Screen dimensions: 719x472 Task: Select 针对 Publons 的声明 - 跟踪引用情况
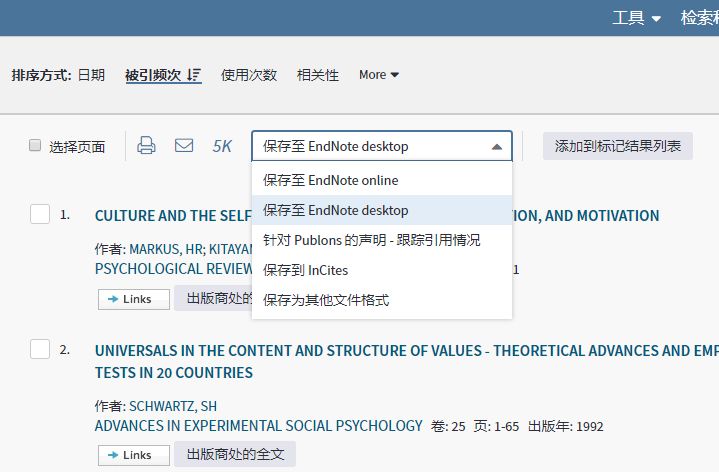tap(382, 240)
